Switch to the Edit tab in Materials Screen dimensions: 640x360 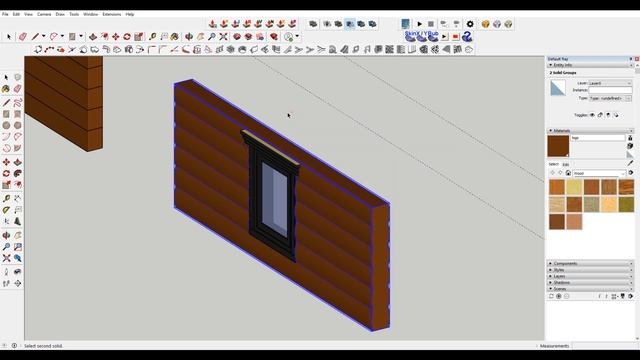(566, 164)
